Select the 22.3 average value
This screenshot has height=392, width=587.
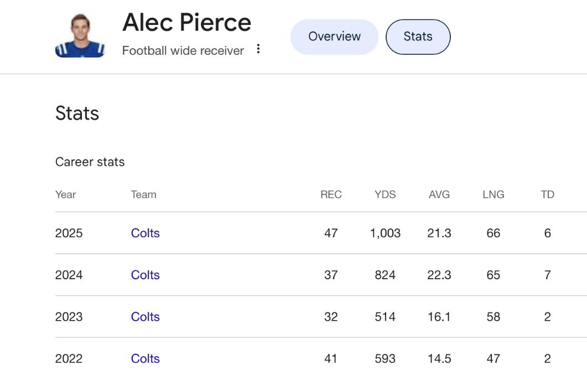(x=439, y=275)
